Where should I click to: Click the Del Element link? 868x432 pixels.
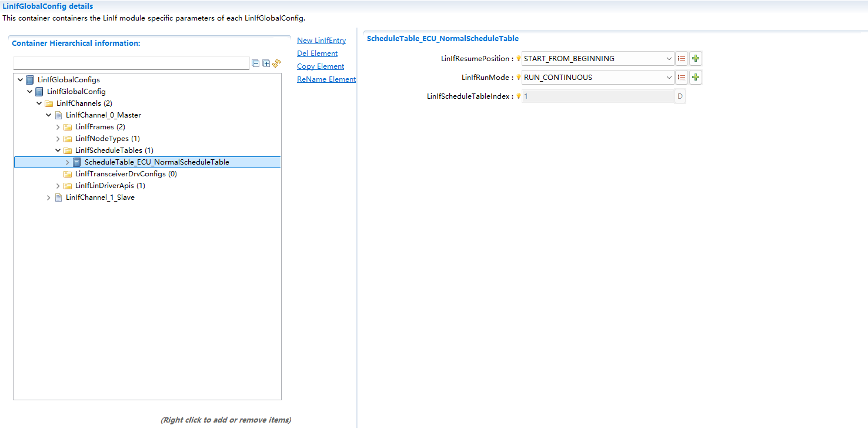pyautogui.click(x=317, y=53)
